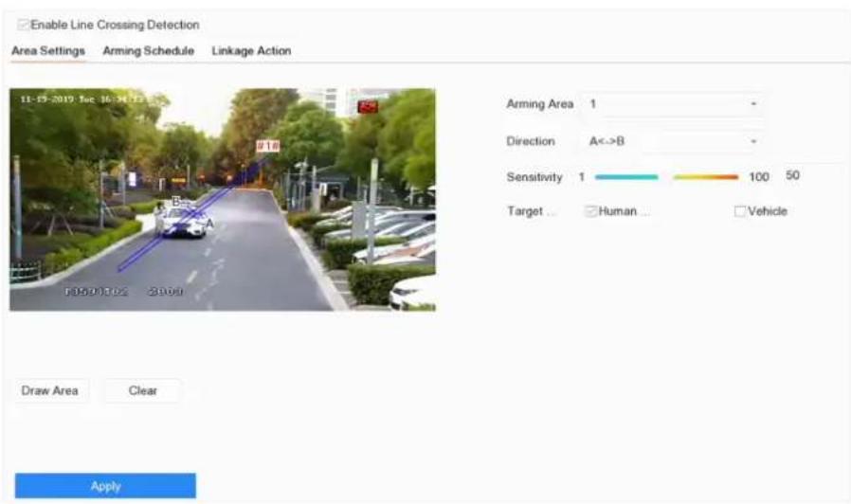Click the #1# line label in preview
This screenshot has width=851, height=504.
click(x=268, y=146)
